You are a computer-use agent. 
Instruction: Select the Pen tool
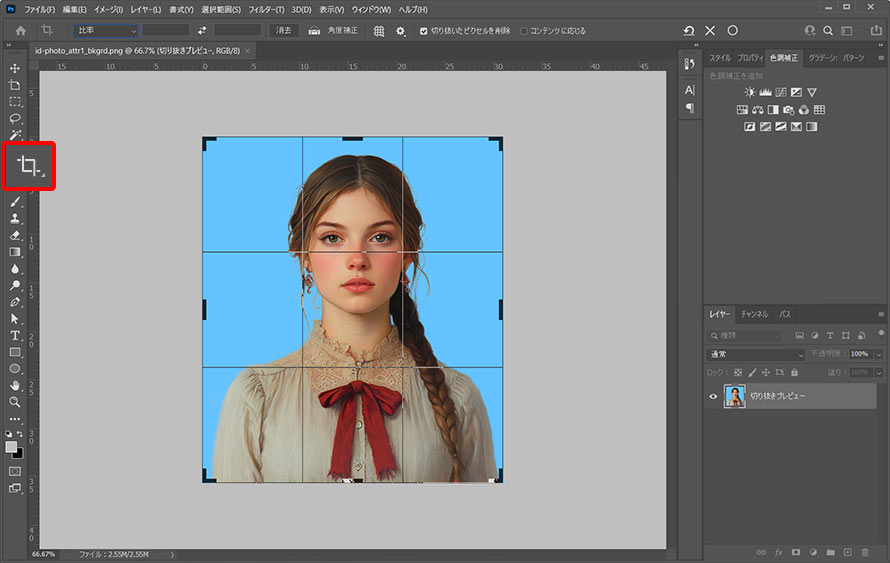pyautogui.click(x=15, y=302)
